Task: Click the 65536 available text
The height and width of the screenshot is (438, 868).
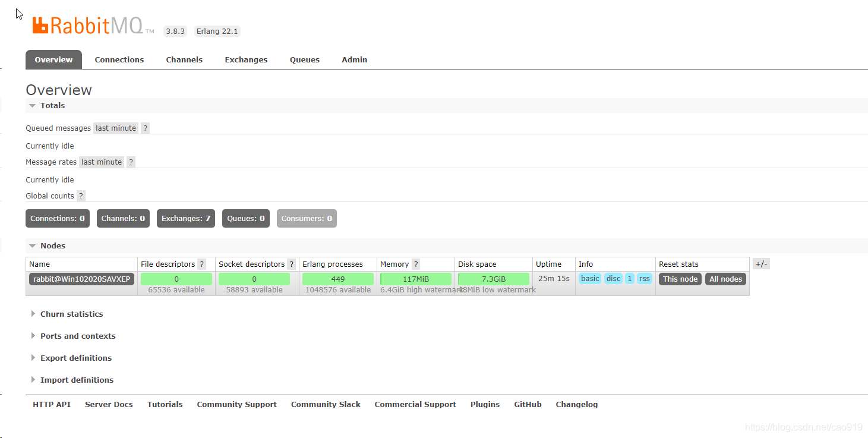Action: (176, 290)
